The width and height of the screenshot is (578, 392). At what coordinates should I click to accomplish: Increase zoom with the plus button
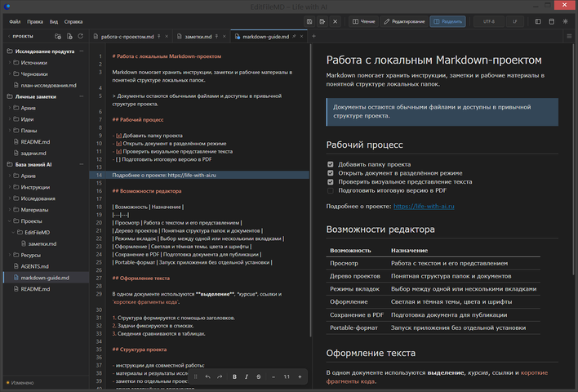[300, 376]
